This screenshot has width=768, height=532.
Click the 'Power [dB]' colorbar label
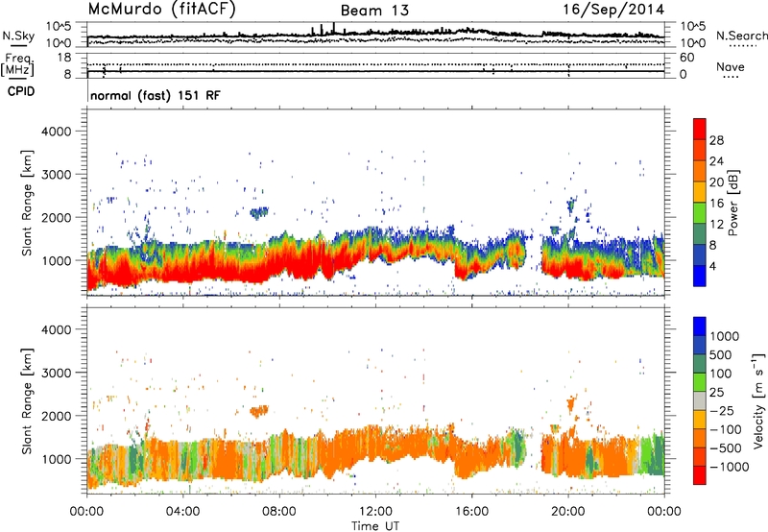coord(733,203)
